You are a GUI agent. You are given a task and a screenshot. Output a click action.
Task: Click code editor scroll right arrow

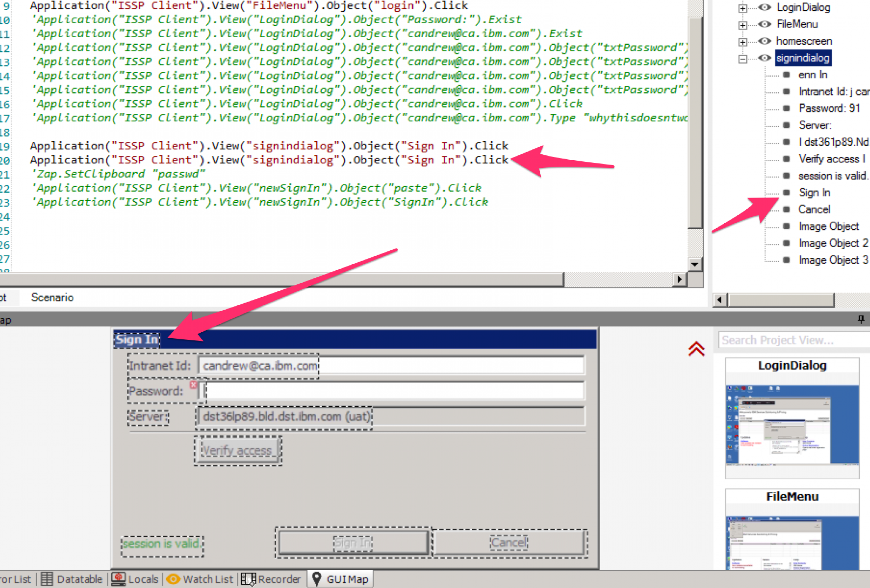click(680, 279)
